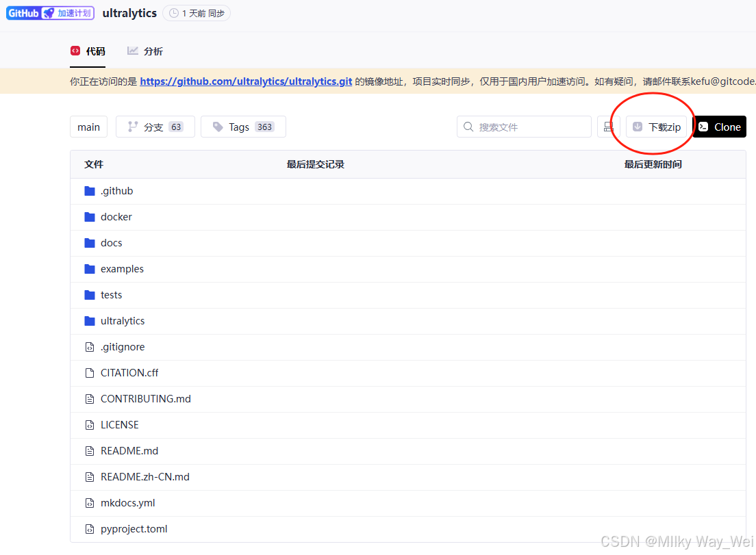The height and width of the screenshot is (555, 756).
Task: Click the red code tab icon
Action: (x=75, y=51)
